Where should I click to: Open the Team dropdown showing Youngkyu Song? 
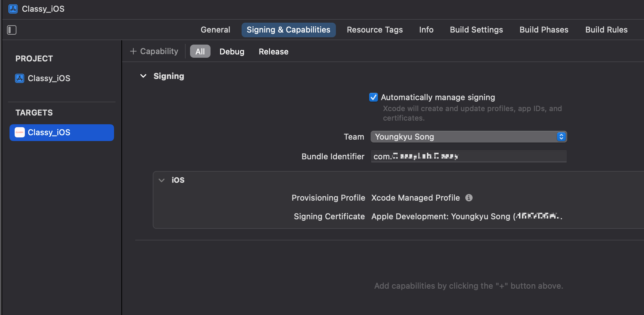point(469,137)
